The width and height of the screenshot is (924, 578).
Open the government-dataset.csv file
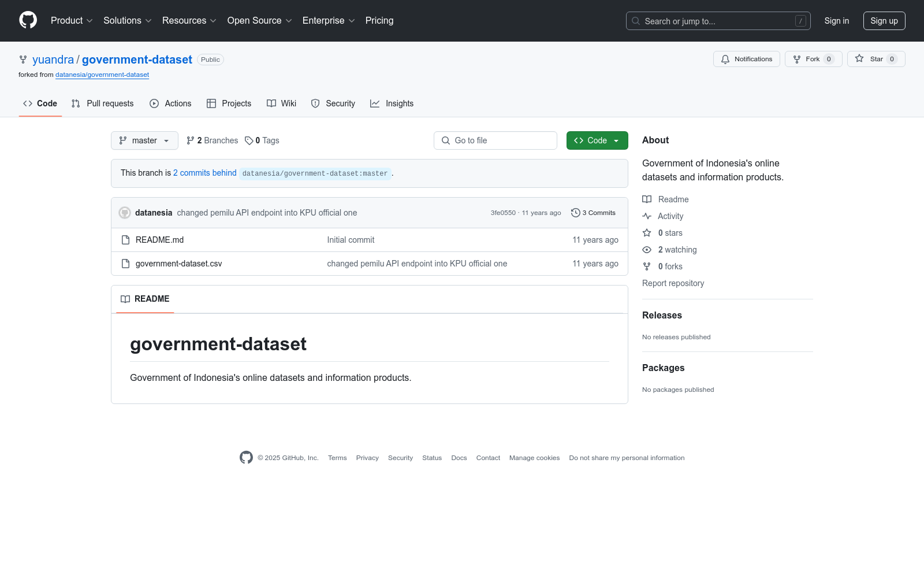click(x=179, y=264)
